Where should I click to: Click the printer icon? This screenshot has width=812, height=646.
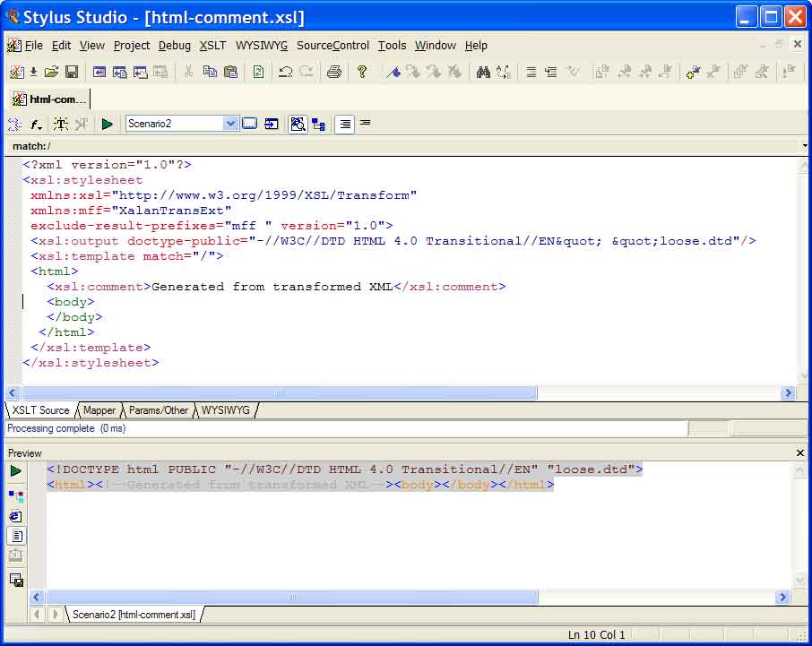(x=334, y=72)
